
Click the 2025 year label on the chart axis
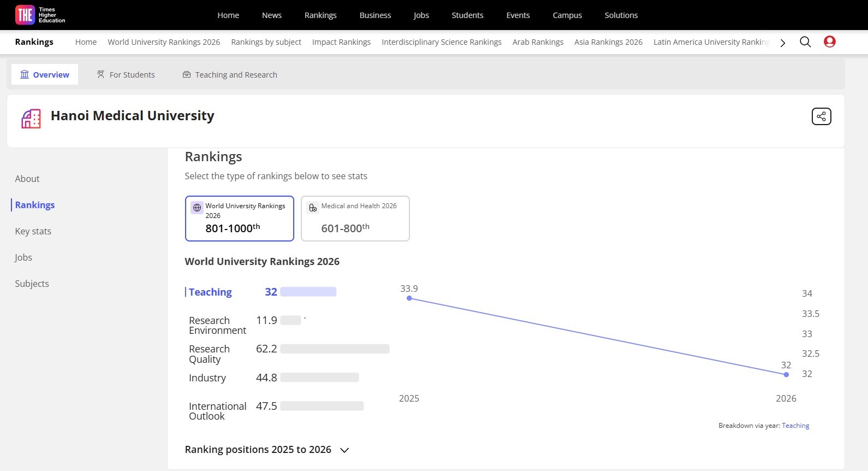click(409, 398)
